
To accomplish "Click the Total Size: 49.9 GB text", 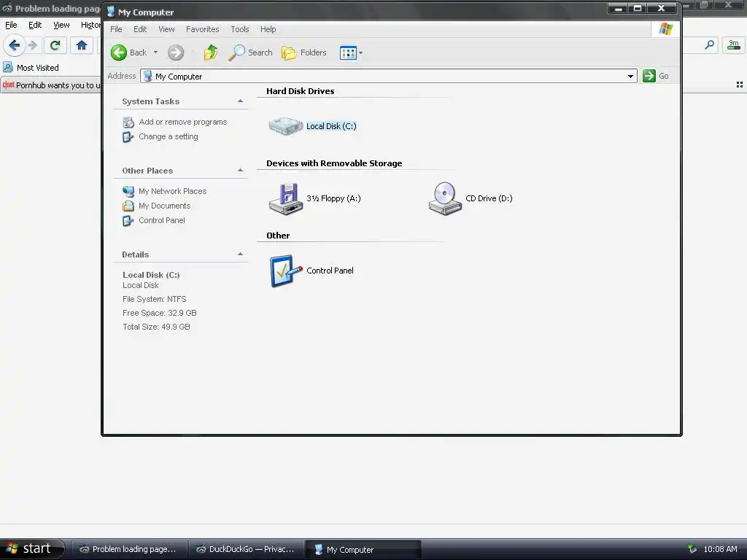I will tap(156, 327).
